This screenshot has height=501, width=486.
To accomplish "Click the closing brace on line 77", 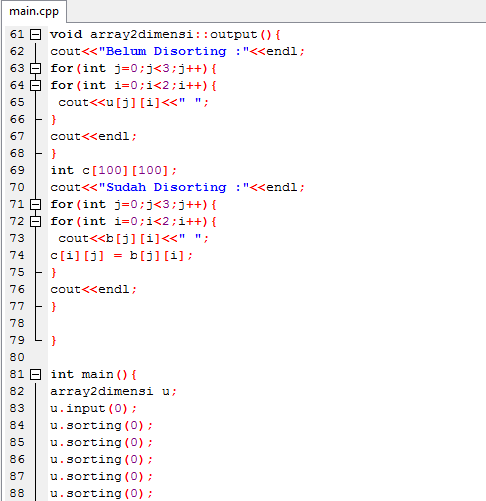I will click(x=54, y=306).
